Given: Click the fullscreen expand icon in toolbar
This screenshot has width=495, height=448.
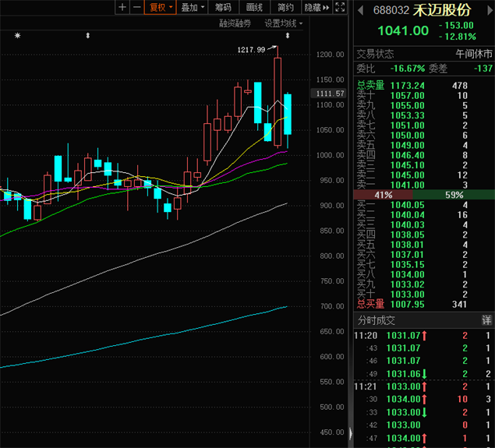Looking at the screenshot, I should coord(340,7).
